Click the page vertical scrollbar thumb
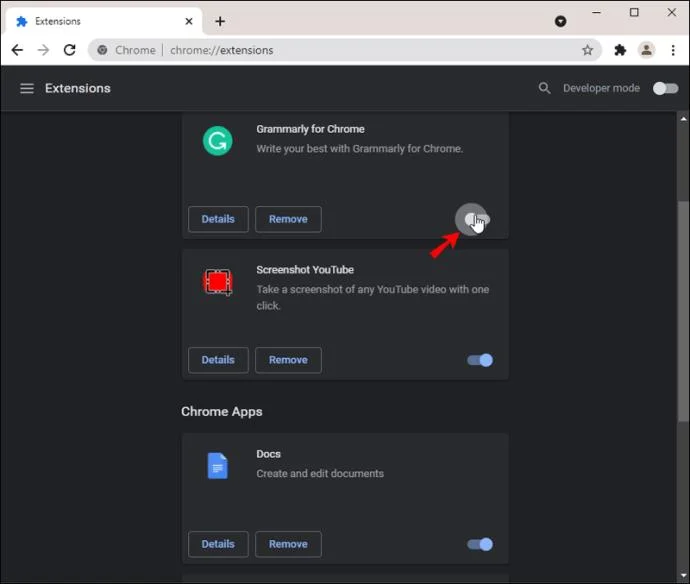The image size is (690, 584). coord(683,310)
